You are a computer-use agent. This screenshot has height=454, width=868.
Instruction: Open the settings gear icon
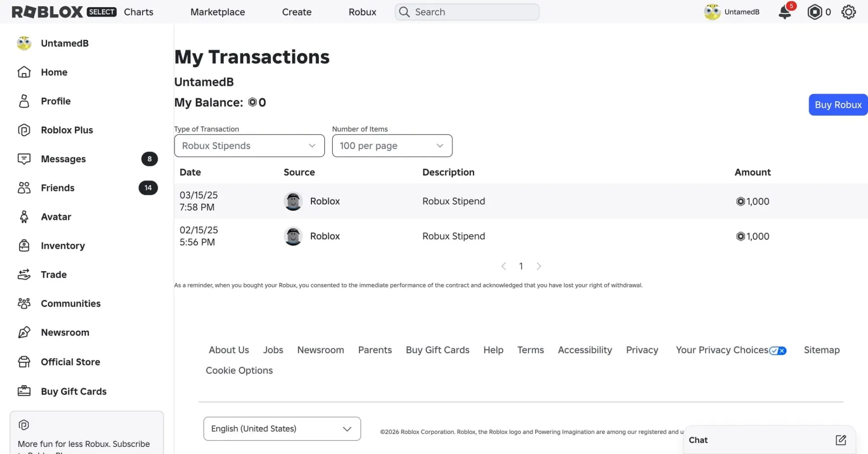849,12
